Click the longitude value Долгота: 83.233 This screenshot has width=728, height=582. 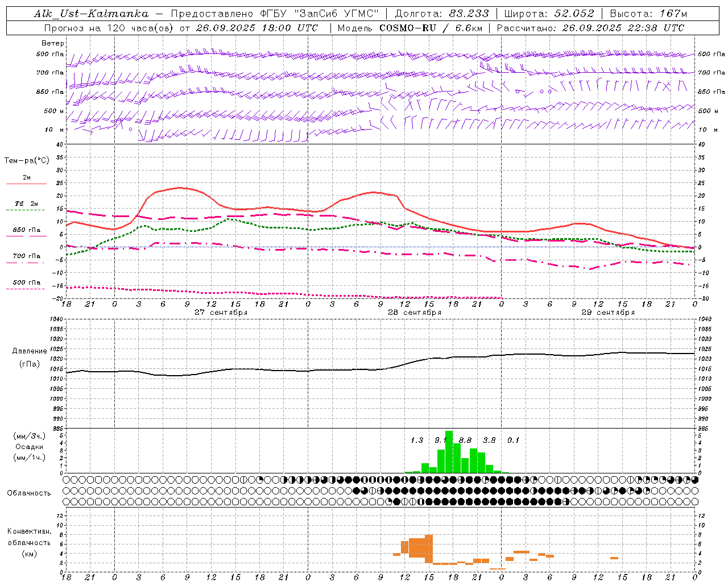[x=441, y=14]
